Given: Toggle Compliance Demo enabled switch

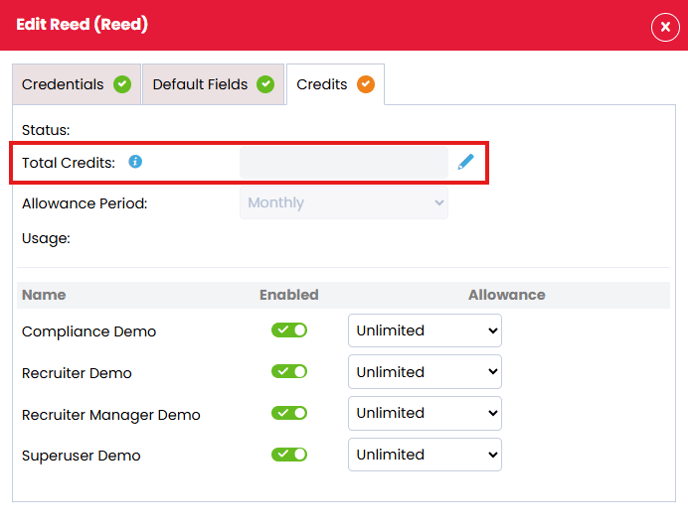Looking at the screenshot, I should (x=289, y=330).
